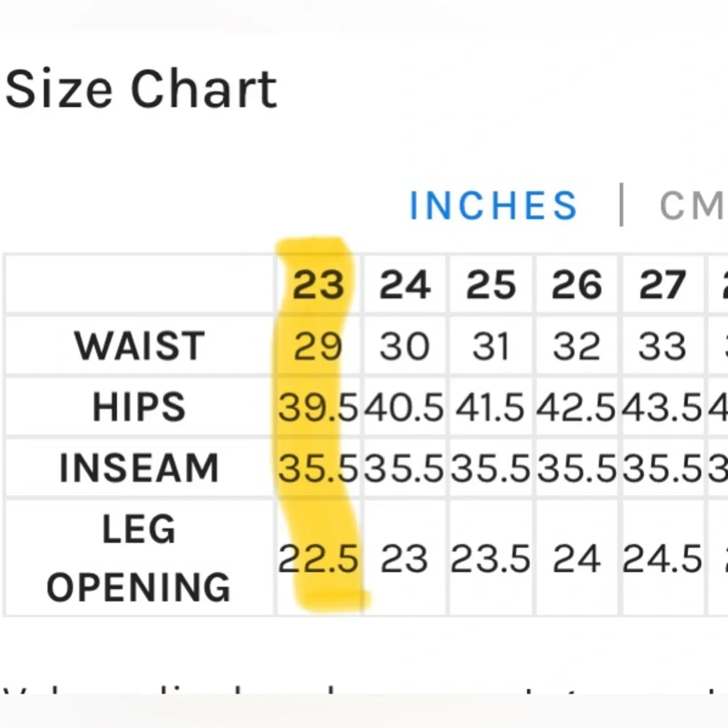Screen dimensions: 728x728
Task: Click waist value 29 for size 23
Action: click(x=318, y=346)
